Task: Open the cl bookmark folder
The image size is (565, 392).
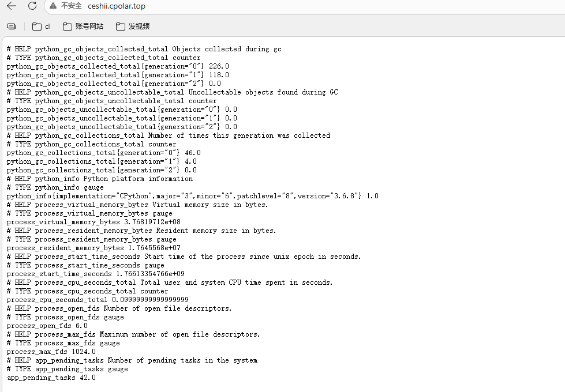Action: (x=41, y=27)
